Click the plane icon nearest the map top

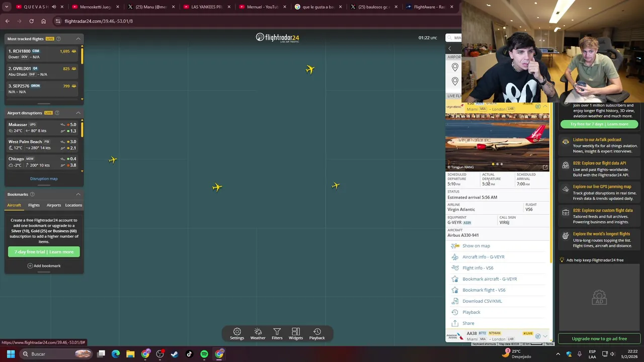(x=310, y=69)
